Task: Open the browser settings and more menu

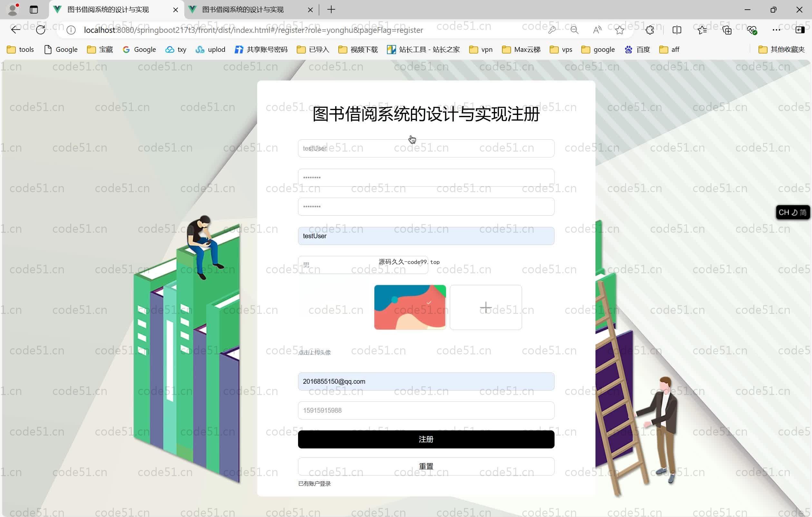Action: (776, 30)
